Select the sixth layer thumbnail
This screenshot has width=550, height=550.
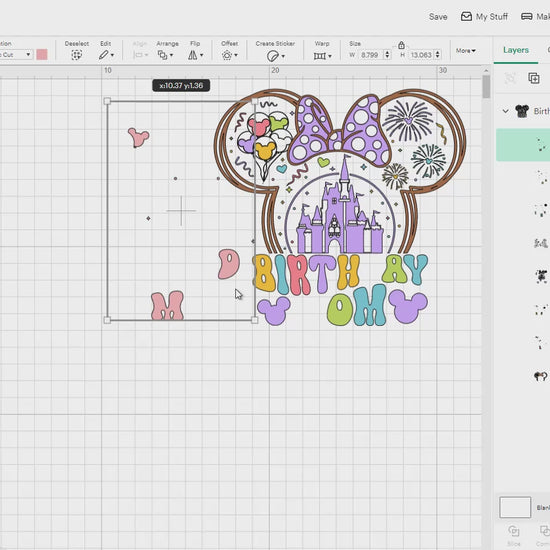click(x=541, y=309)
